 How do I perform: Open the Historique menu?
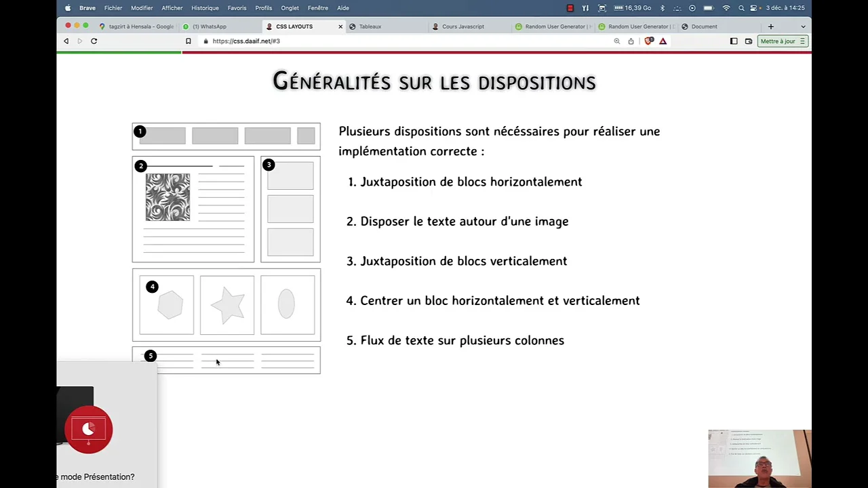click(x=205, y=8)
